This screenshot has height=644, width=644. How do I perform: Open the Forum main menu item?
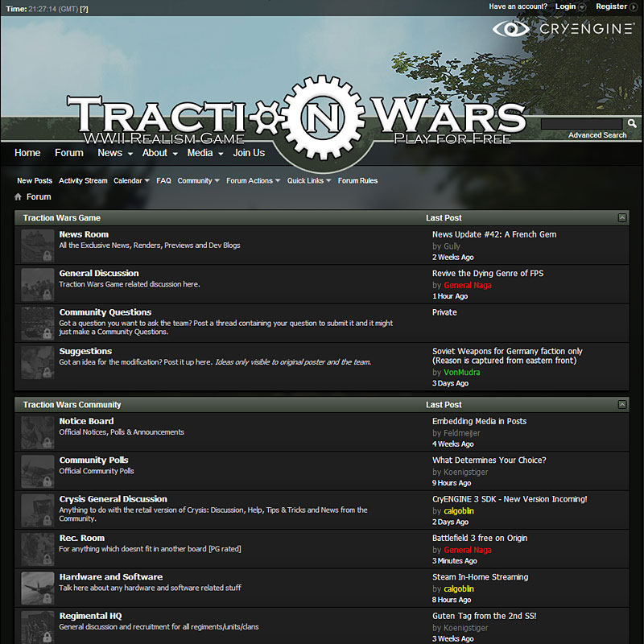69,153
